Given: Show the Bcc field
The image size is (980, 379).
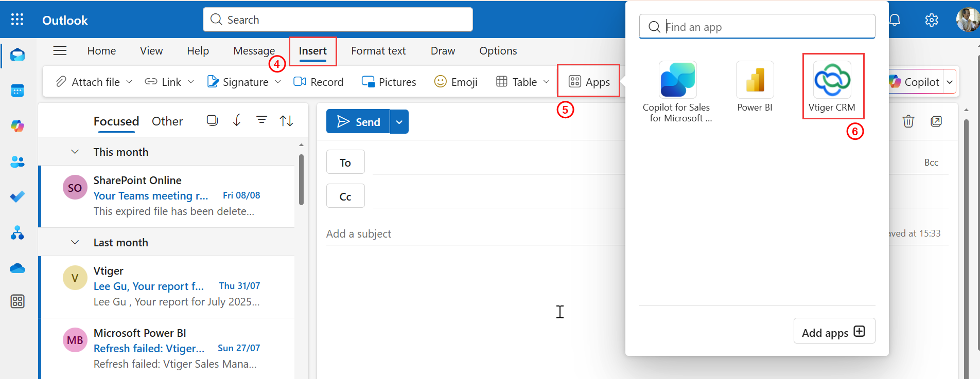Looking at the screenshot, I should tap(931, 163).
